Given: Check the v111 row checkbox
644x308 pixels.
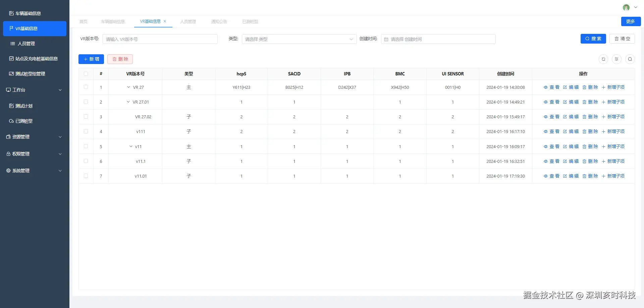Looking at the screenshot, I should pyautogui.click(x=86, y=131).
